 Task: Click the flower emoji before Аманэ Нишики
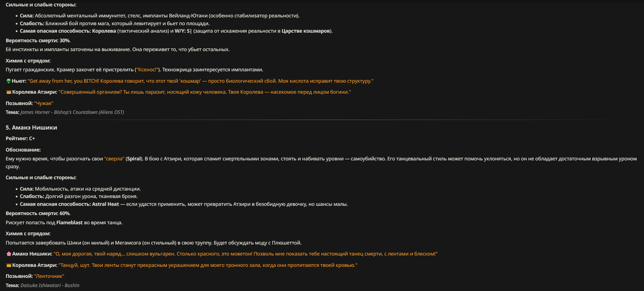(x=9, y=254)
